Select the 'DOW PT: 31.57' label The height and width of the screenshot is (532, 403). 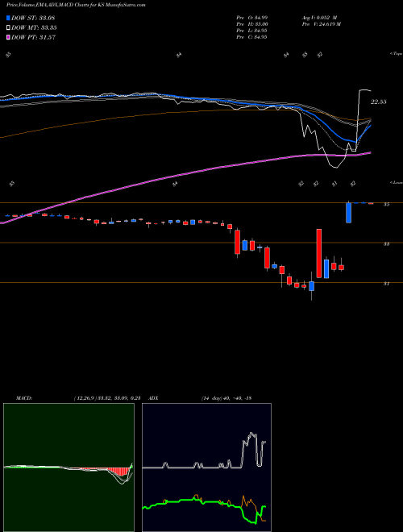[x=33, y=37]
